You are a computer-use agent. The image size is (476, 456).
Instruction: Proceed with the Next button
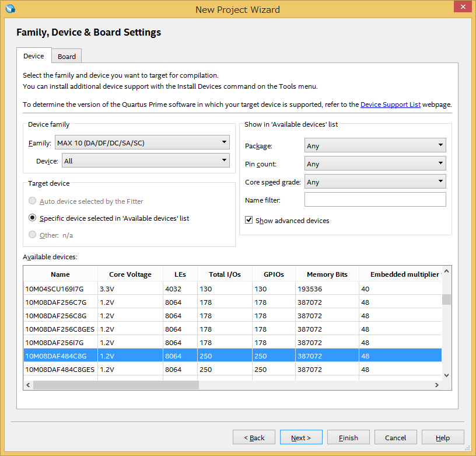pos(301,437)
